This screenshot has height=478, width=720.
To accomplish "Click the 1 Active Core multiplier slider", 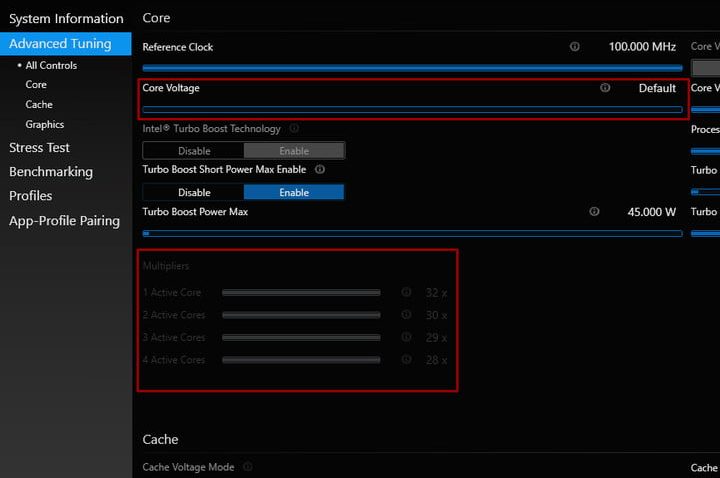I will [301, 292].
